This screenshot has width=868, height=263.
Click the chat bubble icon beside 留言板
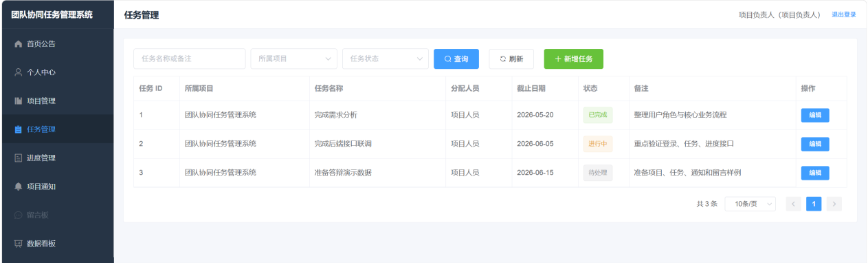coord(19,215)
